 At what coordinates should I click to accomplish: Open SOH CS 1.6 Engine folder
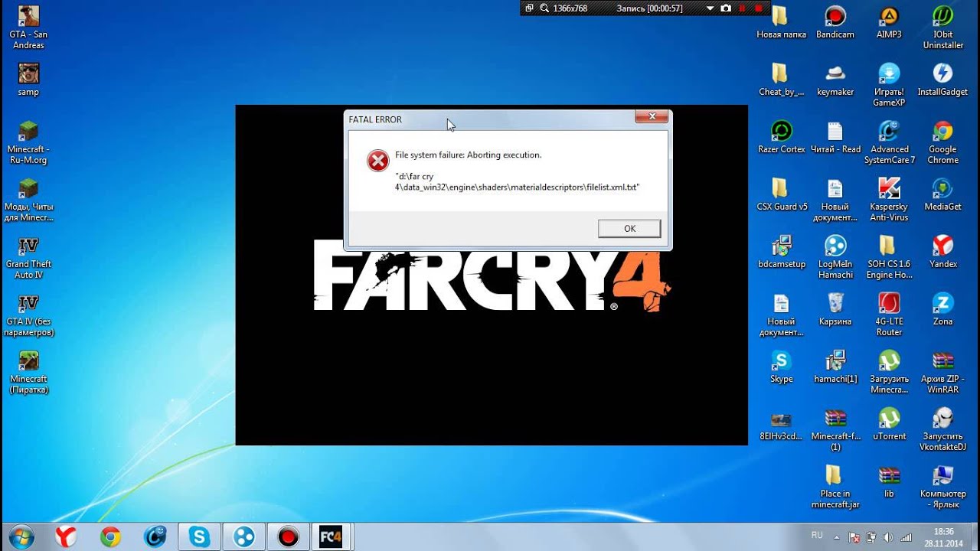(888, 257)
